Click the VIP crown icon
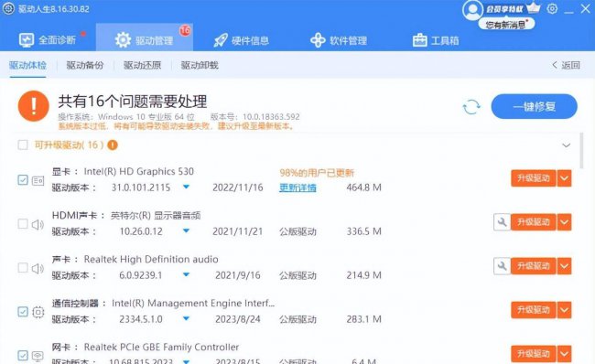Image resolution: width=595 pixels, height=364 pixels. tap(533, 7)
